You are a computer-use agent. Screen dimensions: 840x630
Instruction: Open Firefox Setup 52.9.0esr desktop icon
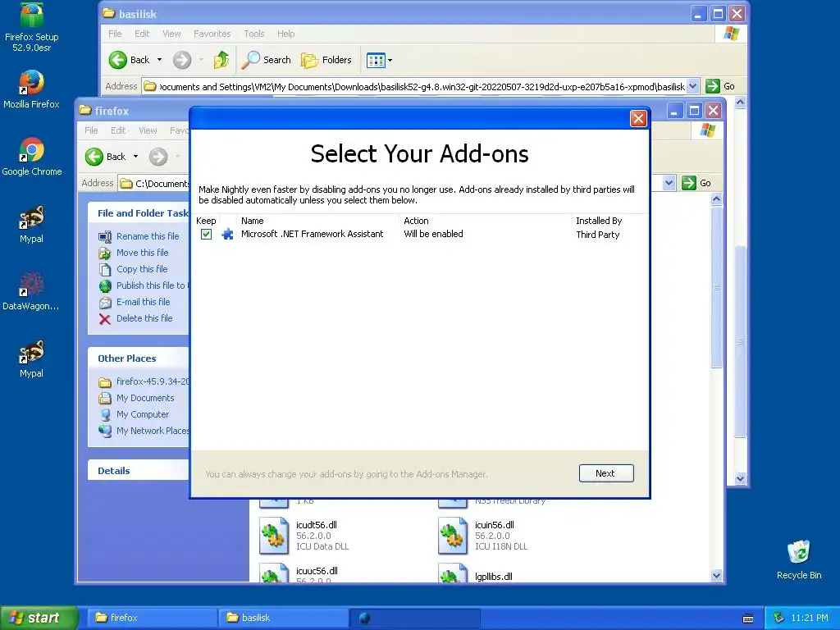coord(32,27)
